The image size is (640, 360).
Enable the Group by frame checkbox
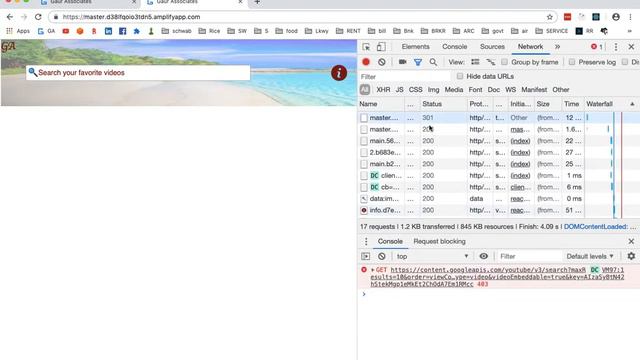coord(504,62)
